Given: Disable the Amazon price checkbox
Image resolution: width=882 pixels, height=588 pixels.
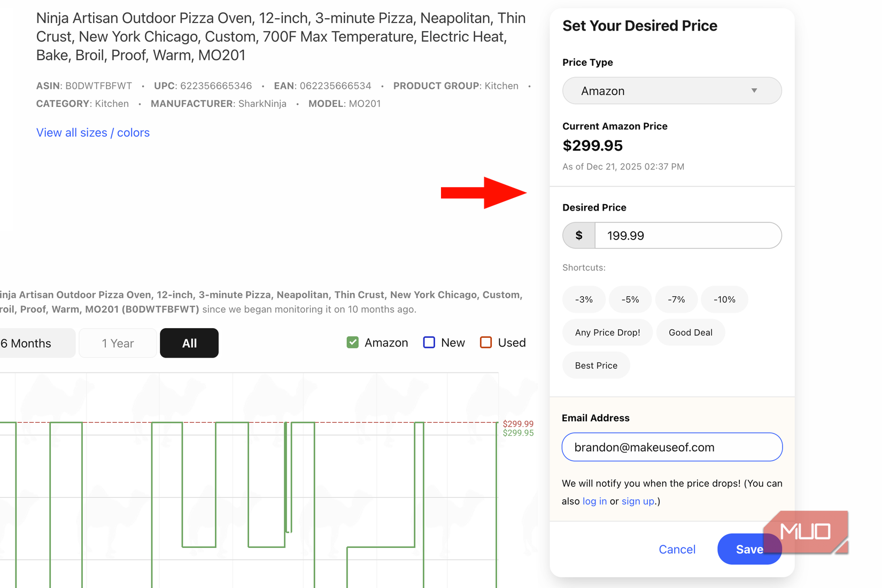Looking at the screenshot, I should (353, 342).
